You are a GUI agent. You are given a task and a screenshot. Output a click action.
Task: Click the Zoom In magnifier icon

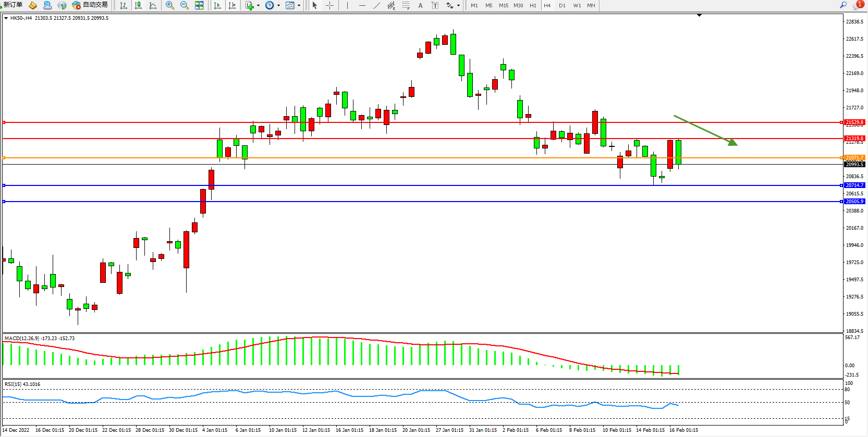(x=169, y=5)
